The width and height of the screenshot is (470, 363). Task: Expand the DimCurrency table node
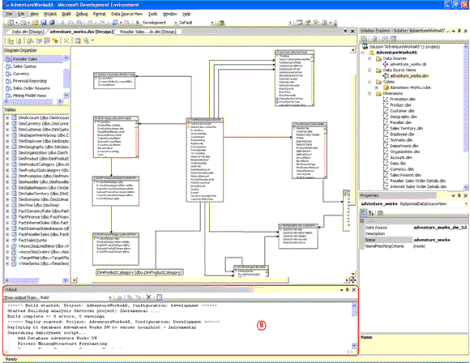[7, 124]
